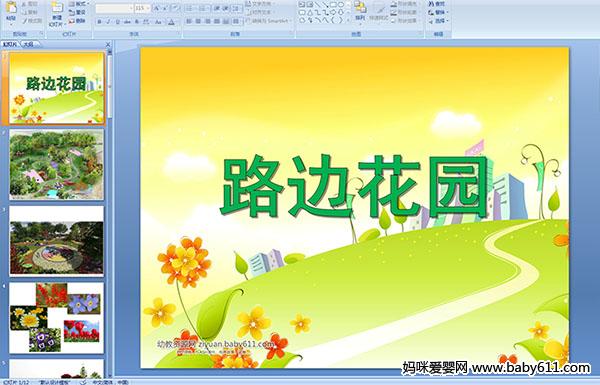600x385 pixels.
Task: Open the font name dropdown
Action: 131,8
